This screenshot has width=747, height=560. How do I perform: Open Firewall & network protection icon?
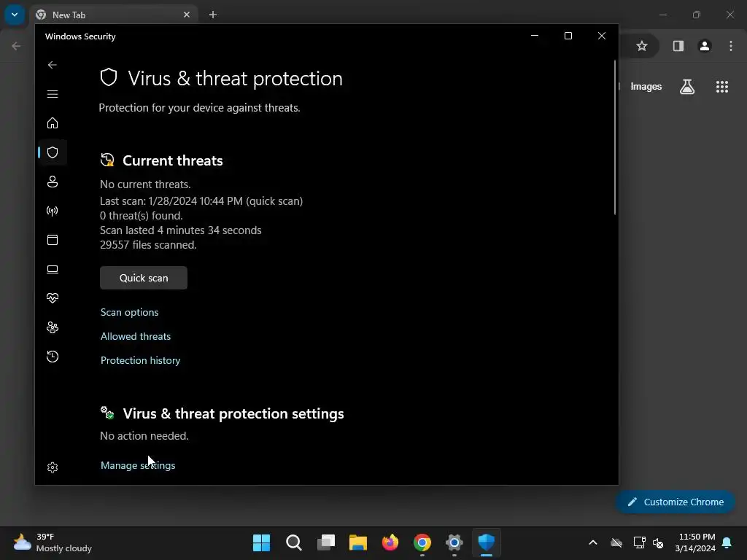click(x=53, y=211)
